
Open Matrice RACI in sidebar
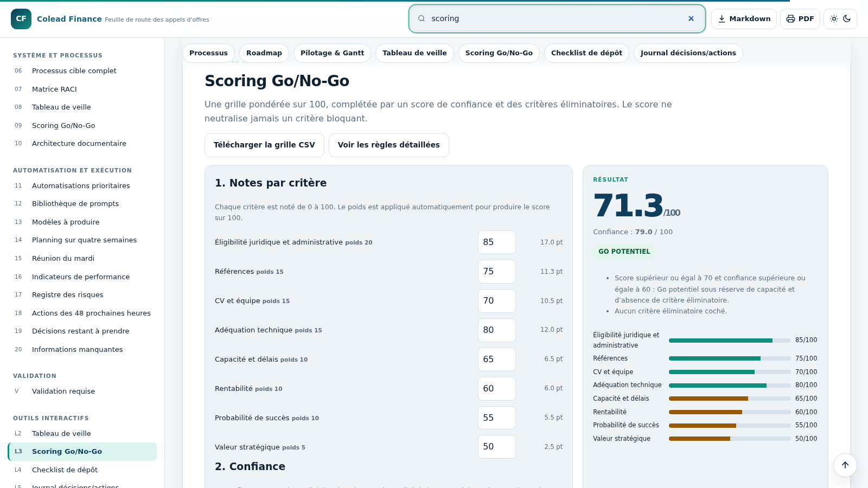click(x=82, y=89)
